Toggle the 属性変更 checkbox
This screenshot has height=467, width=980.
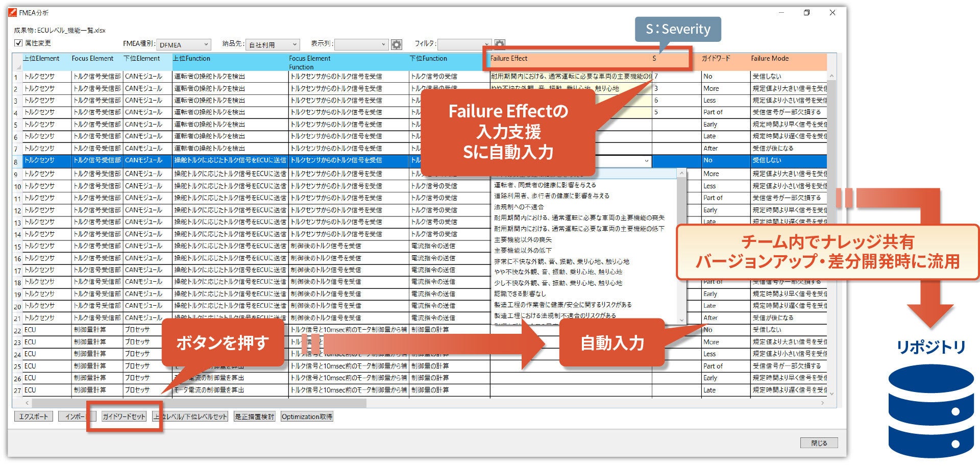(17, 42)
